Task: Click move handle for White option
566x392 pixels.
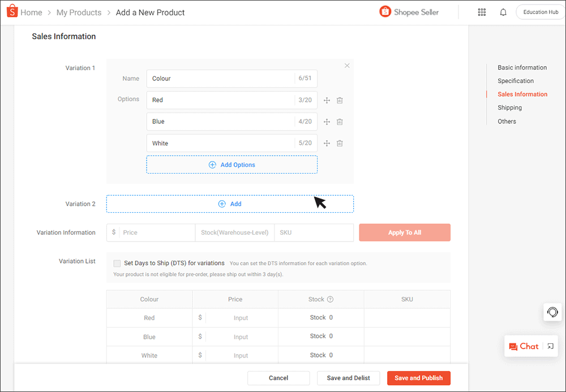Action: (327, 144)
